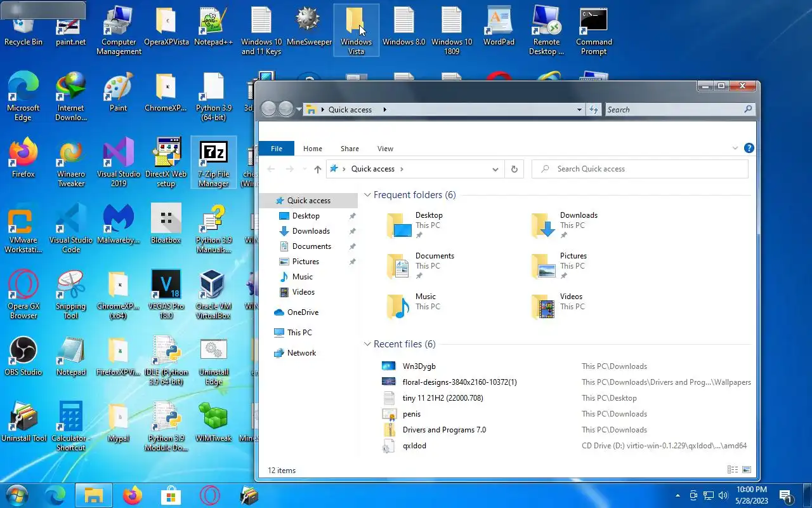The width and height of the screenshot is (812, 508).
Task: Open Explorer help question mark
Action: 749,149
